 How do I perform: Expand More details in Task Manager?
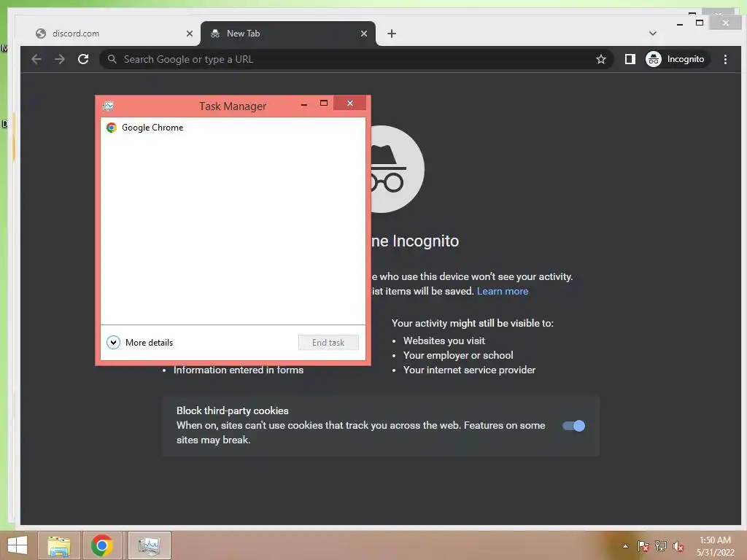point(139,343)
